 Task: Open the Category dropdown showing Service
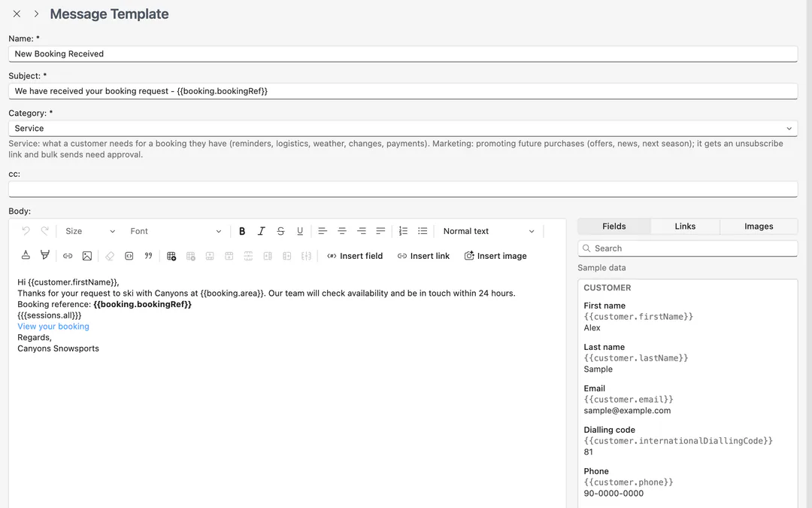(403, 129)
